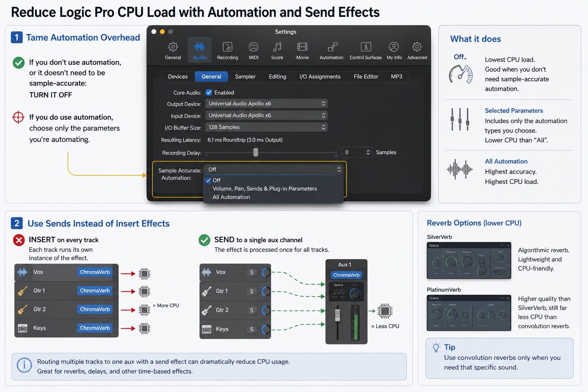Open the Recording settings icon
588x392 pixels.
pyautogui.click(x=227, y=47)
